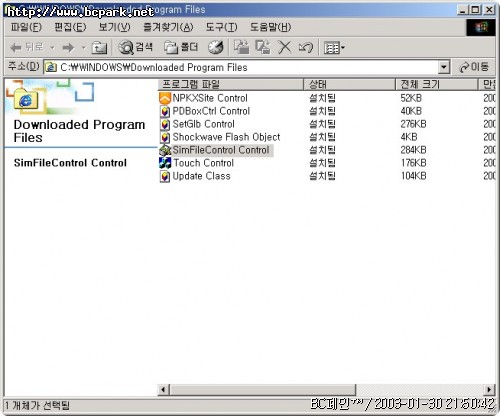Click the folder icon in address bar
This screenshot has width=500, height=416.
(x=51, y=68)
